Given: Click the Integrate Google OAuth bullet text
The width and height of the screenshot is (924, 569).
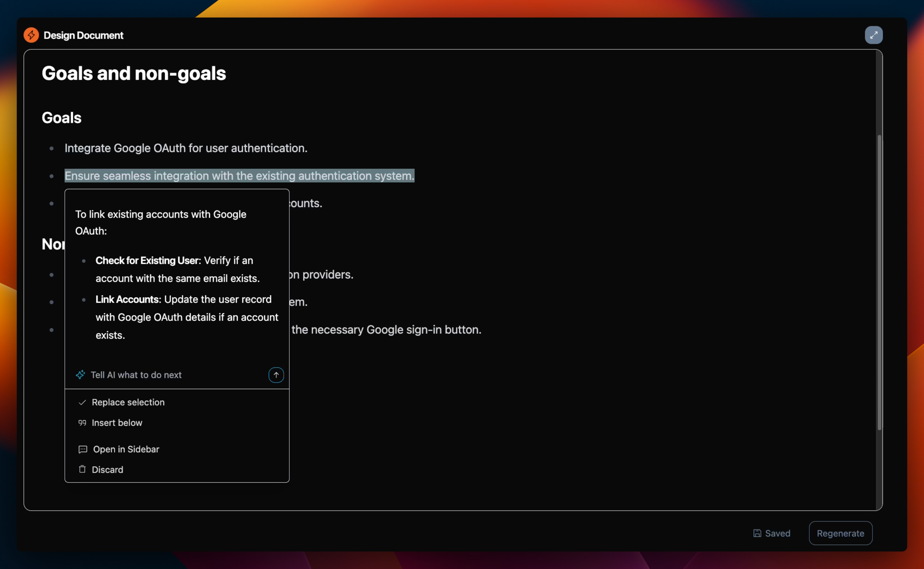Looking at the screenshot, I should tap(186, 148).
